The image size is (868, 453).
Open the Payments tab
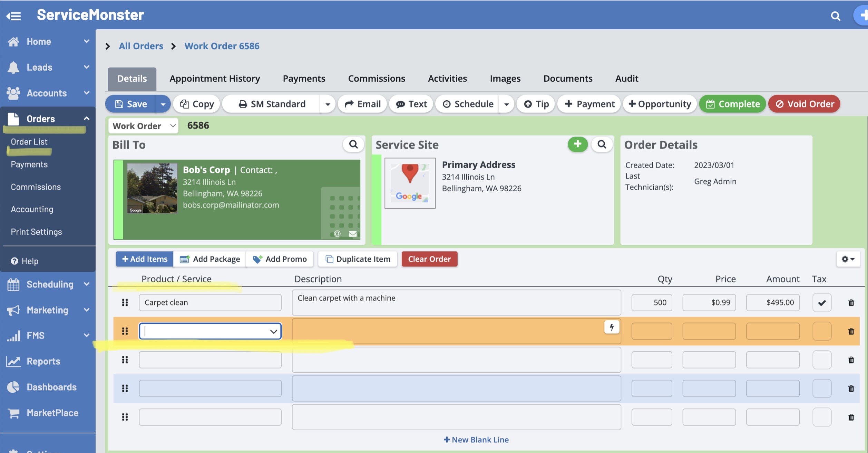pyautogui.click(x=304, y=79)
